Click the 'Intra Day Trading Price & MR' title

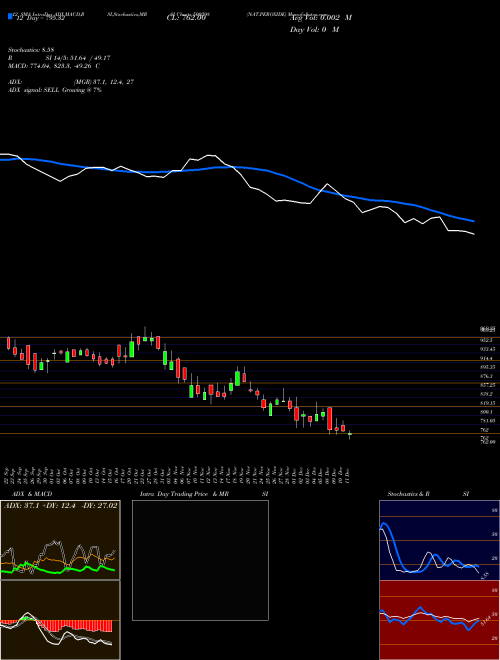pyautogui.click(x=184, y=494)
